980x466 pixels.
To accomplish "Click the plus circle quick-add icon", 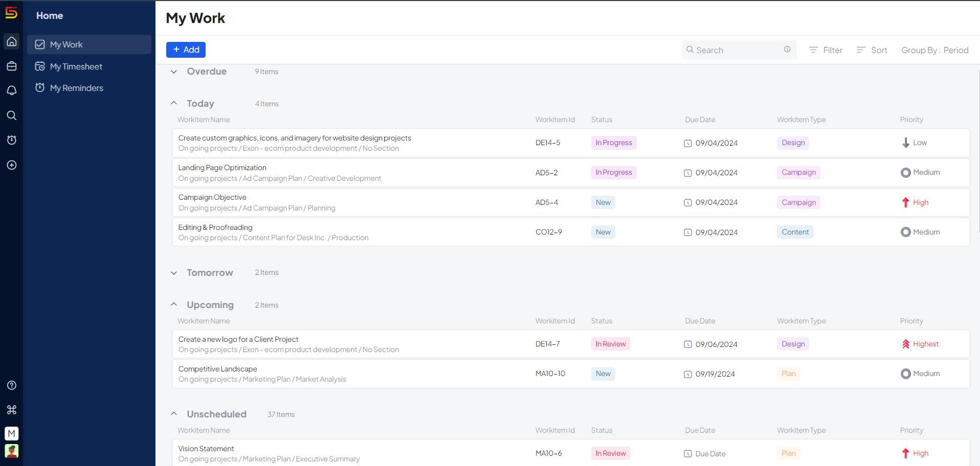I will click(x=12, y=165).
